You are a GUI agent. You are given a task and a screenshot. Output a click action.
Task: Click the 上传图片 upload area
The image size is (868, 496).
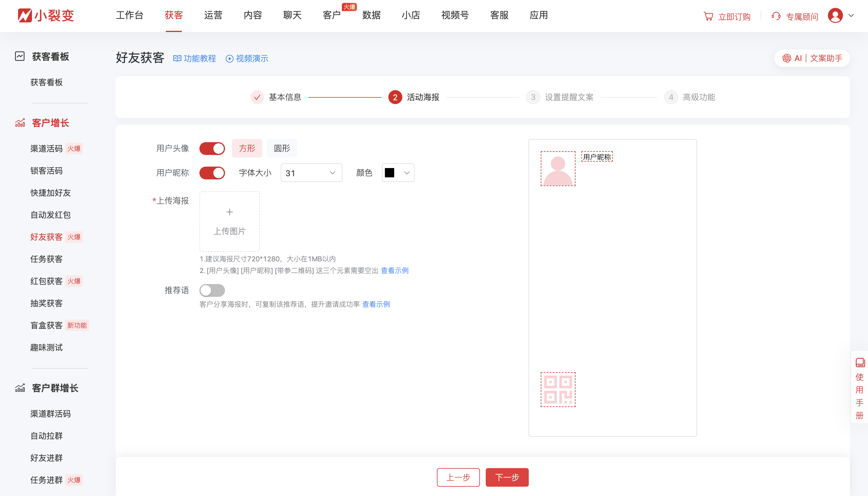[230, 221]
